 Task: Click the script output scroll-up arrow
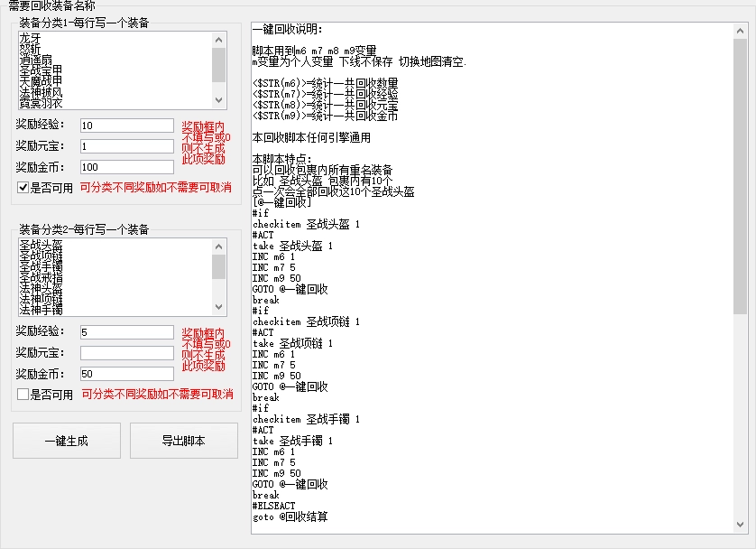[x=740, y=31]
